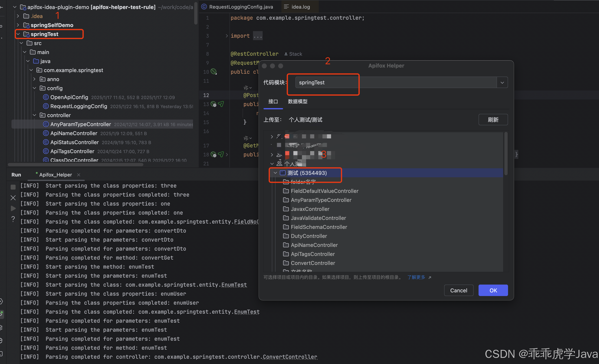Click the Spring bean gutter icon on line 10
The width and height of the screenshot is (599, 364).
[x=213, y=71]
